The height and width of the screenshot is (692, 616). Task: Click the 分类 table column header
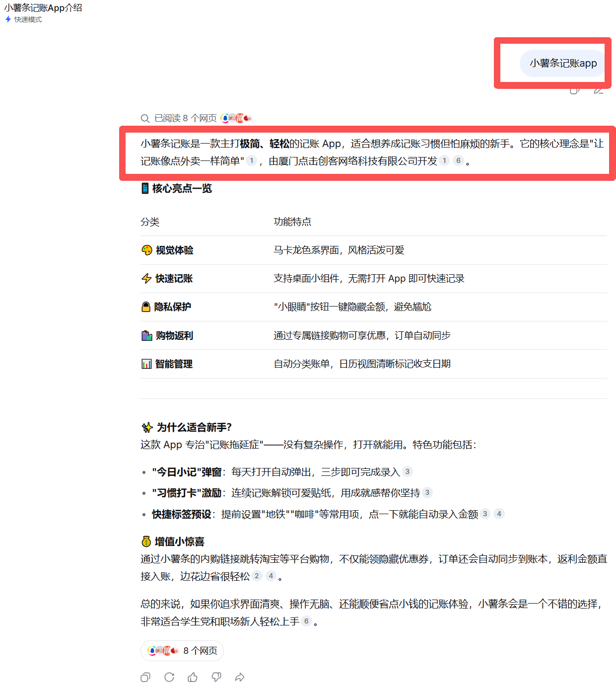(x=150, y=222)
